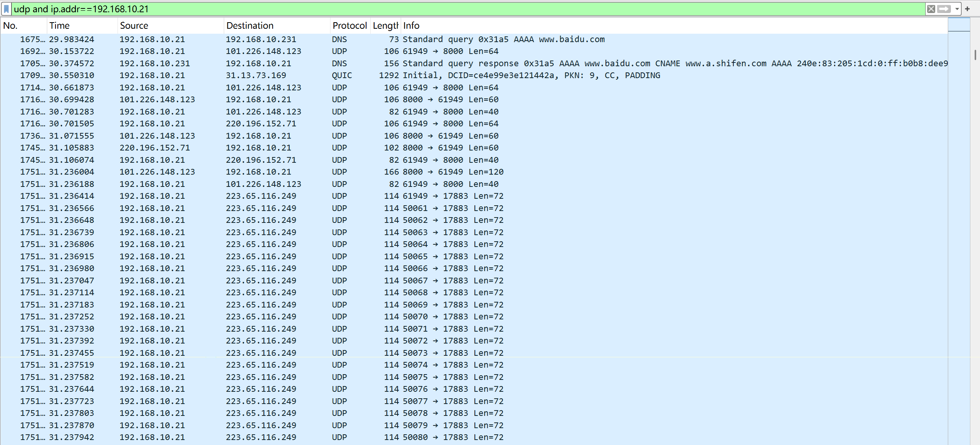Image resolution: width=980 pixels, height=445 pixels.
Task: Add a filter button with plus icon
Action: (x=967, y=9)
